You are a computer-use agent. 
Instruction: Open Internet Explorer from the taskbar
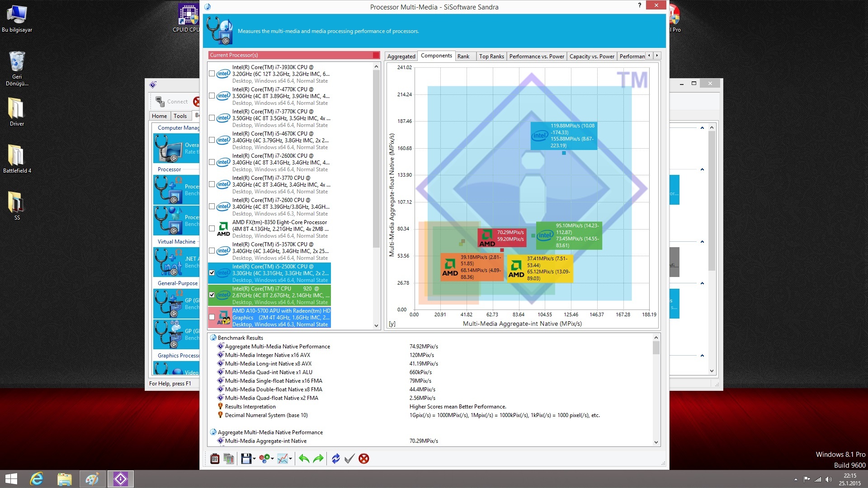(x=37, y=479)
